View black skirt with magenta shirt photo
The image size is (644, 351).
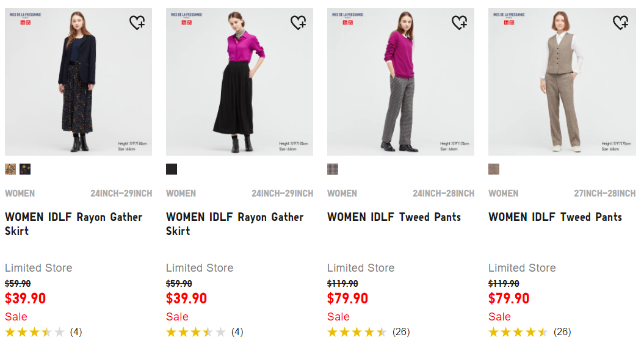click(x=239, y=82)
